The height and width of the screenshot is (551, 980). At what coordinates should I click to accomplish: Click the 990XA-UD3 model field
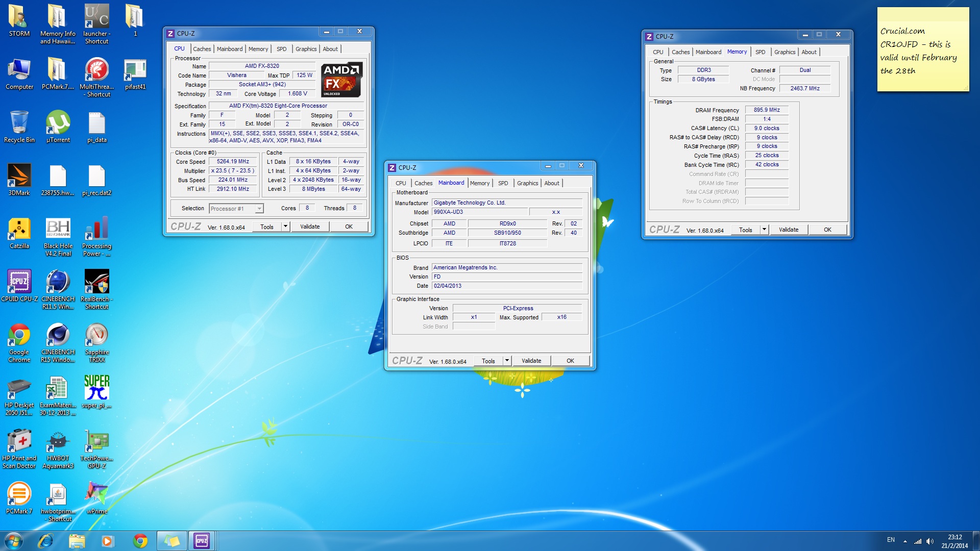479,212
